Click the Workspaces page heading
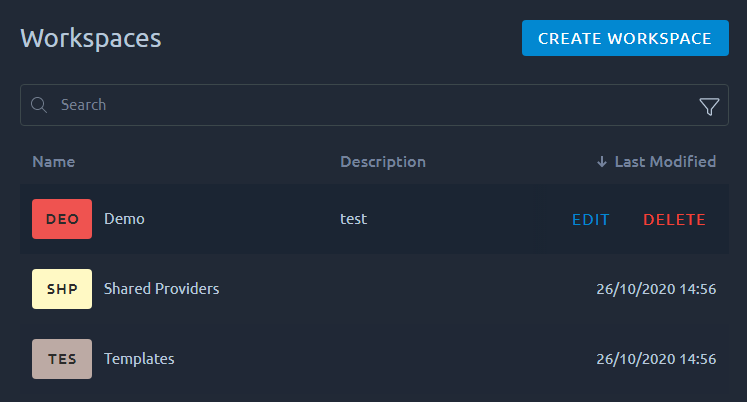Image resolution: width=747 pixels, height=402 pixels. [x=91, y=39]
